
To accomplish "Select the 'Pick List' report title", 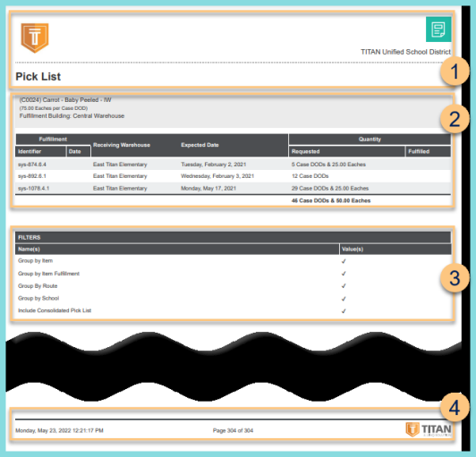I will point(38,77).
